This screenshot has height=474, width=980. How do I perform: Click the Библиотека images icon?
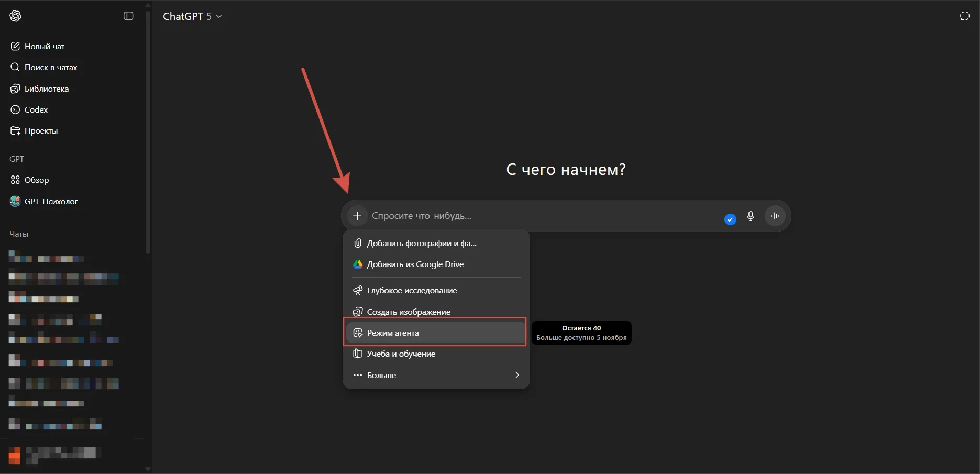(x=15, y=89)
